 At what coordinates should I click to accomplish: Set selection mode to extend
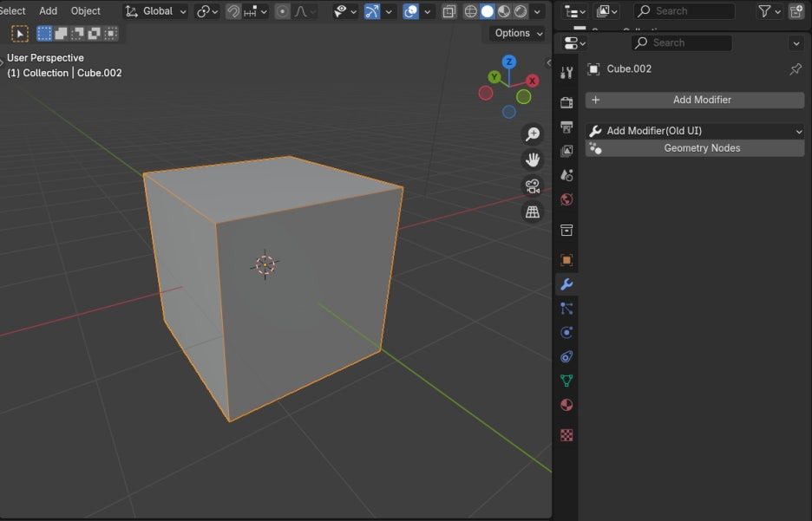tap(61, 34)
